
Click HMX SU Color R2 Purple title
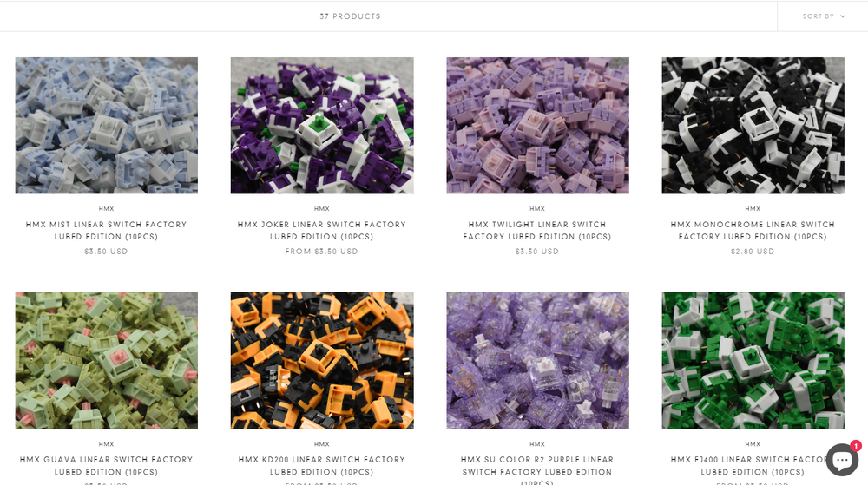[537, 470]
